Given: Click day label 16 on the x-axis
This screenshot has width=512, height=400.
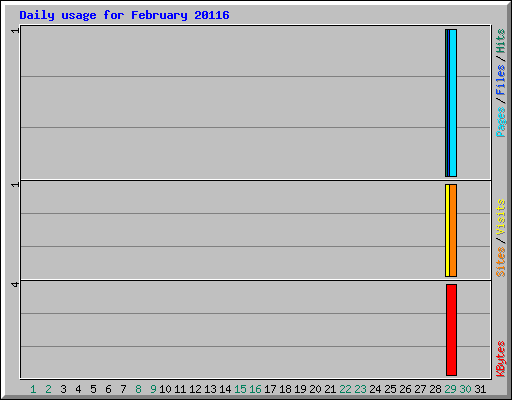Looking at the screenshot, I should 255,389.
